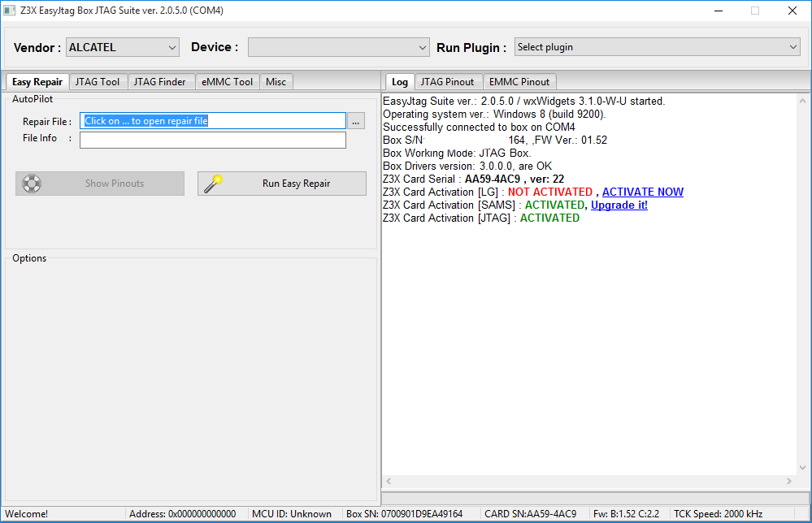The height and width of the screenshot is (523, 812).
Task: Click the log horizontal scroll left arrow
Action: point(389,481)
